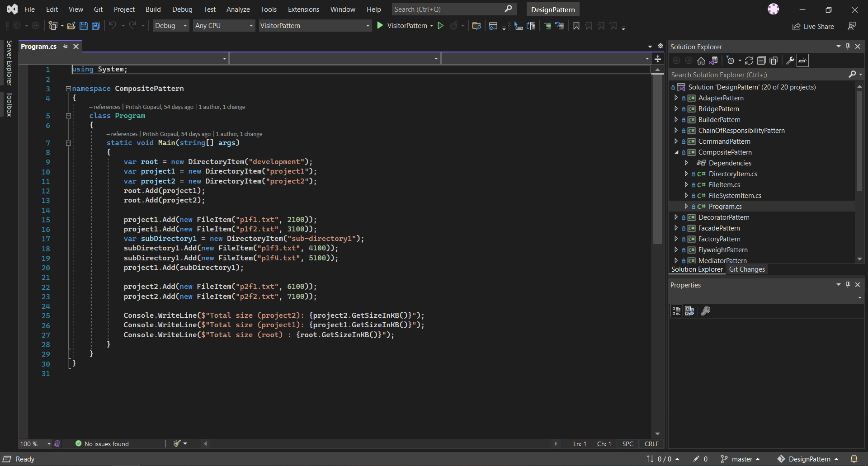868x466 pixels.
Task: Open the Extensions menu
Action: (303, 9)
